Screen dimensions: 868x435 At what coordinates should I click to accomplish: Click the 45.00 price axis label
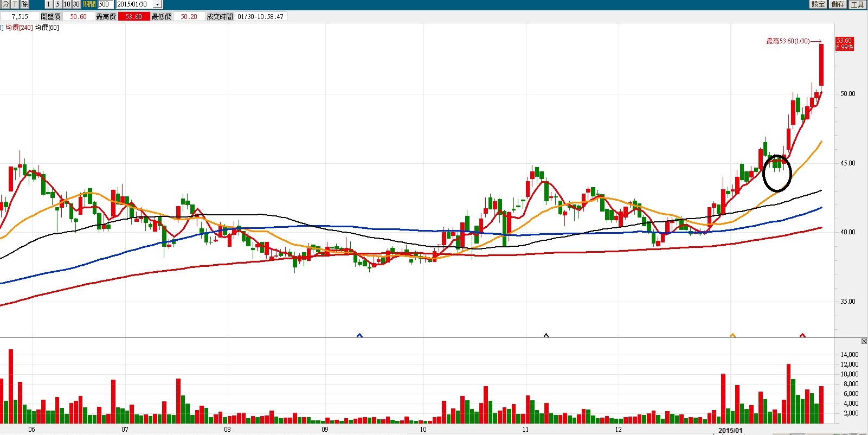tap(848, 163)
